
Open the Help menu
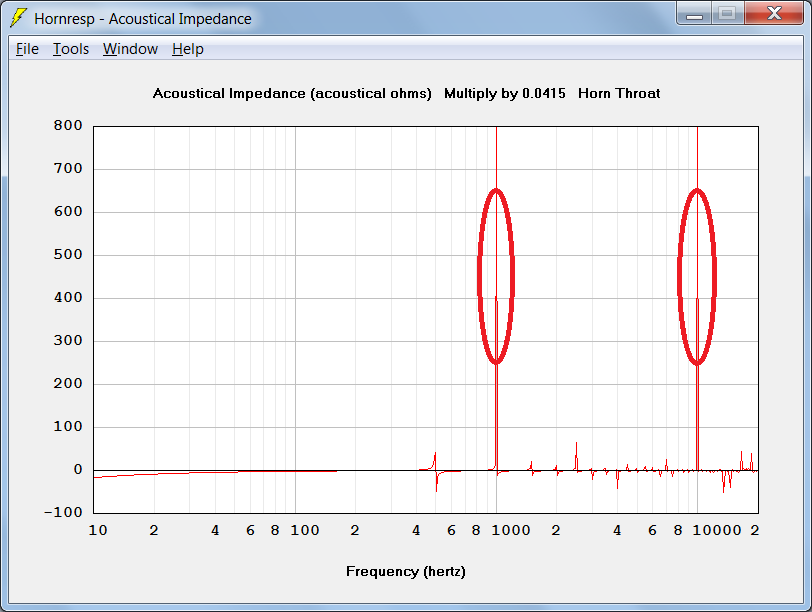point(187,49)
